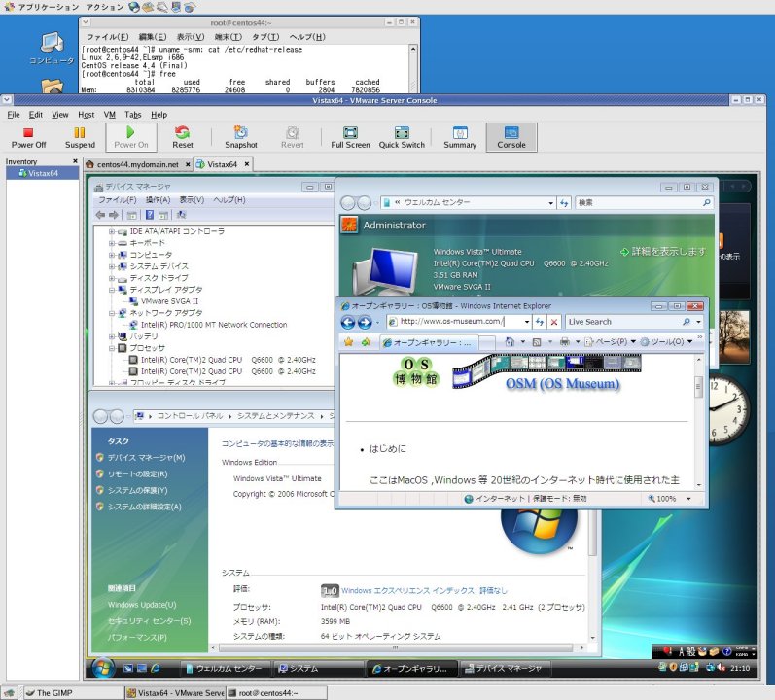Viewport: 775px width, 700px height.
Task: Open Device Manager link in tasks
Action: tap(146, 458)
